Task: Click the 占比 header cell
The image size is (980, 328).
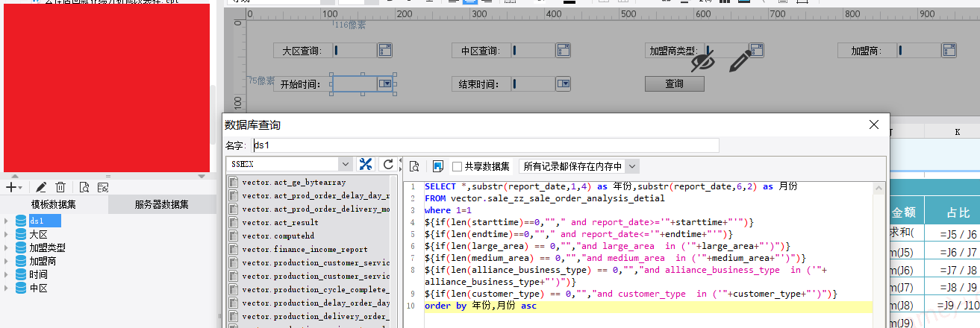Action: click(x=958, y=212)
